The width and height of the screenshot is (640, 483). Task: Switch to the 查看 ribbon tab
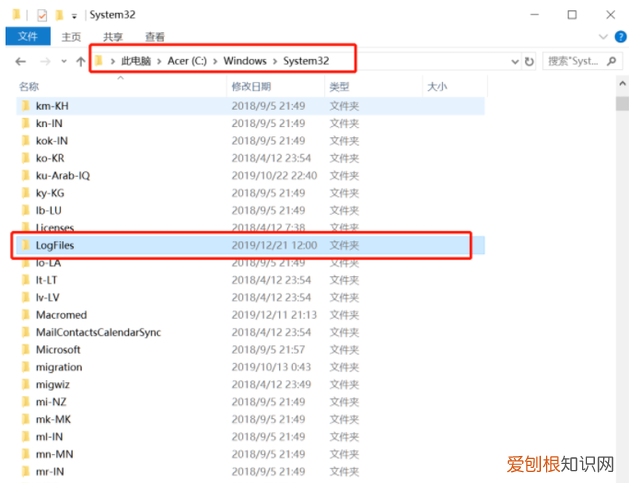point(155,37)
